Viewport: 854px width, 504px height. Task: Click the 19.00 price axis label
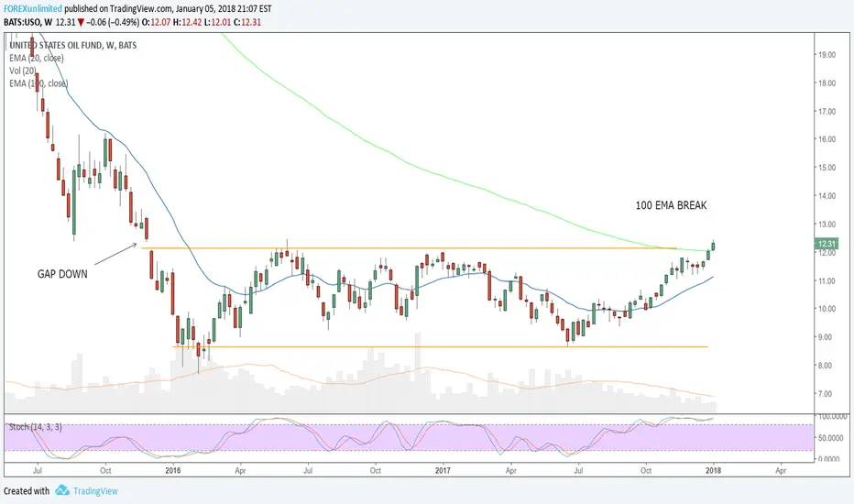[x=827, y=54]
